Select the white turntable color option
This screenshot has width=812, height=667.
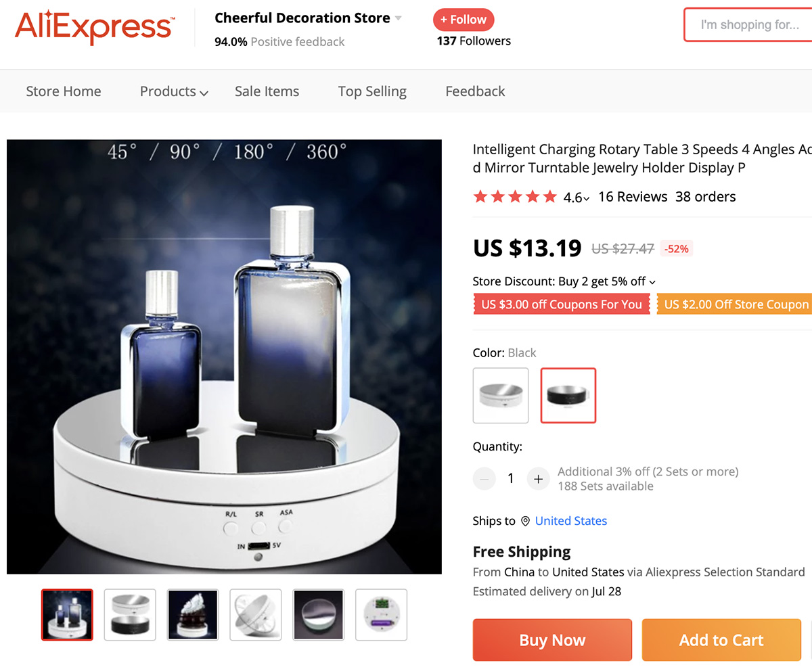click(x=501, y=396)
